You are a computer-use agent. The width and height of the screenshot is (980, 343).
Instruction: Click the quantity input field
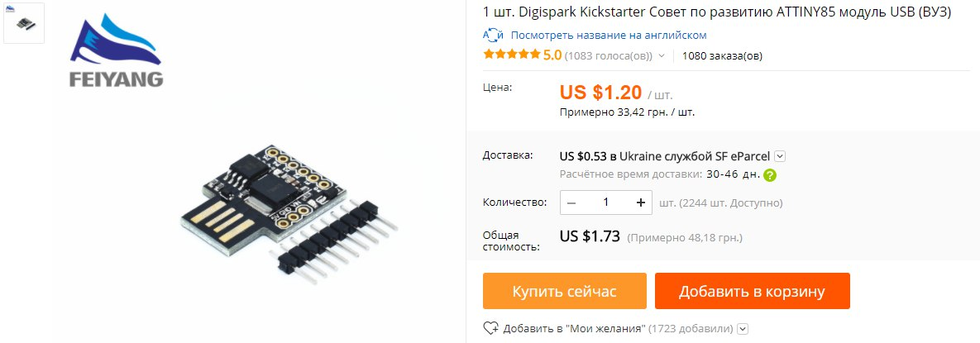pyautogui.click(x=605, y=202)
